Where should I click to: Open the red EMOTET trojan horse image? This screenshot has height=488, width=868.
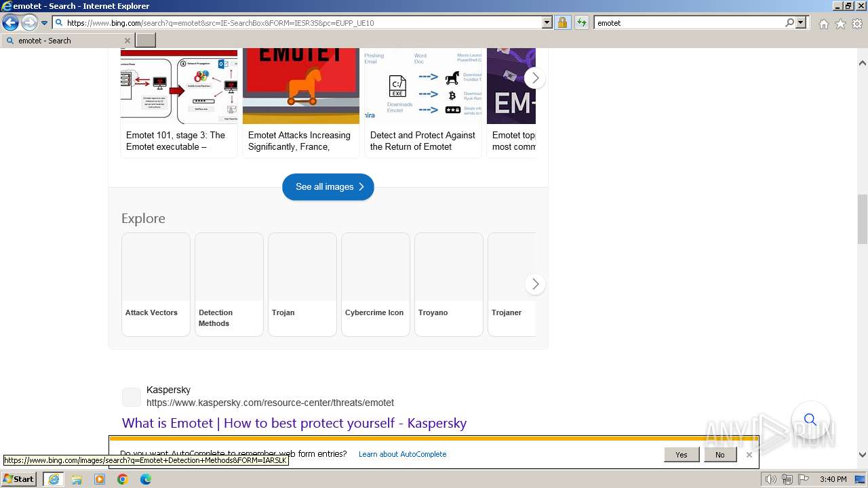[x=301, y=86]
